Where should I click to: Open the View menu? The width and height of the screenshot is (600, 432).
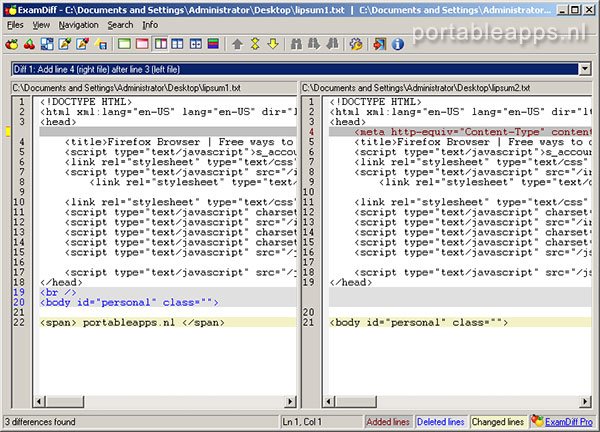41,25
